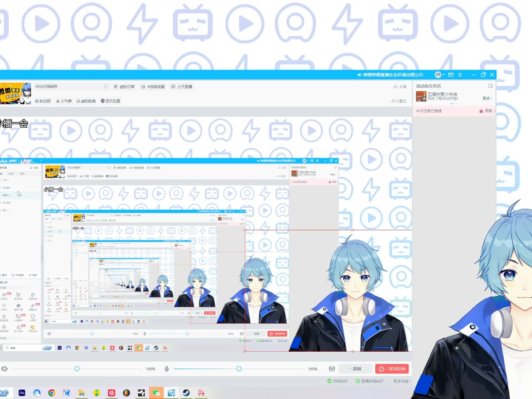
Task: Open the #选择话题 topic selector
Action: click(x=153, y=86)
